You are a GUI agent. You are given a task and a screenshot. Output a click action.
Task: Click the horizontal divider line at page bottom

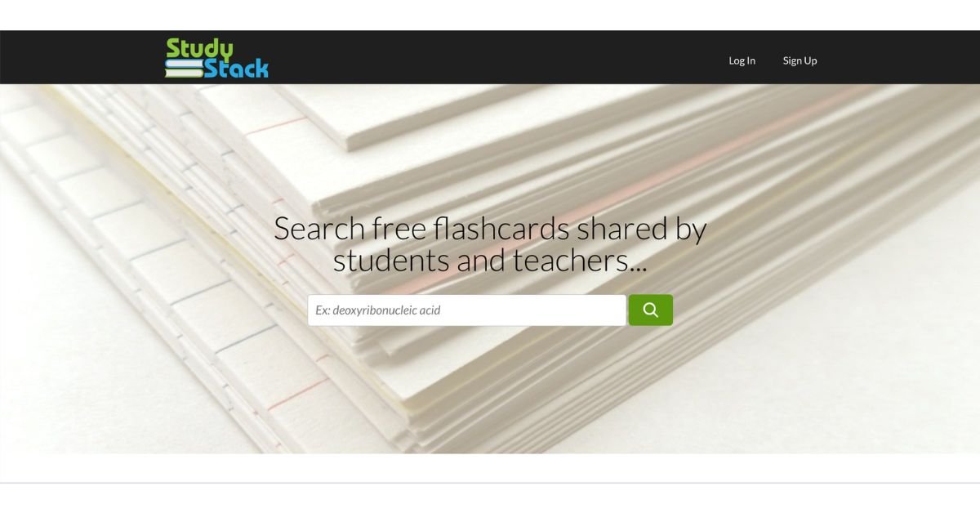click(490, 483)
